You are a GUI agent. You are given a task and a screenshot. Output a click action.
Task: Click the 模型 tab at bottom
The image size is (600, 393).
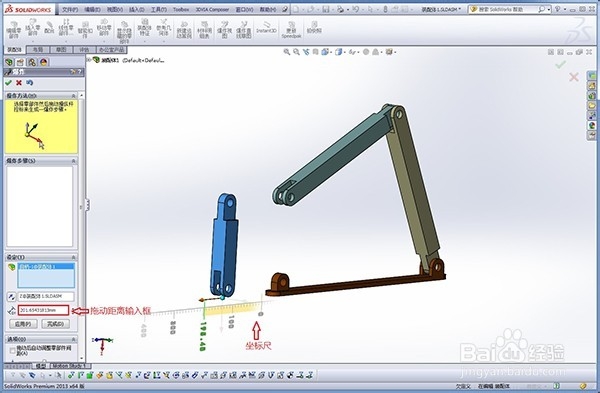coord(41,366)
